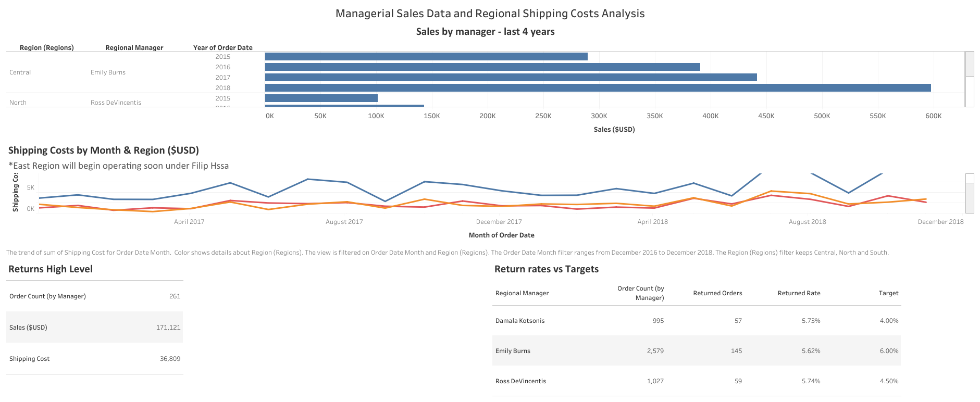Viewport: 980px width, 402px height.
Task: Click the returned rate 5.73% cell
Action: tap(811, 321)
